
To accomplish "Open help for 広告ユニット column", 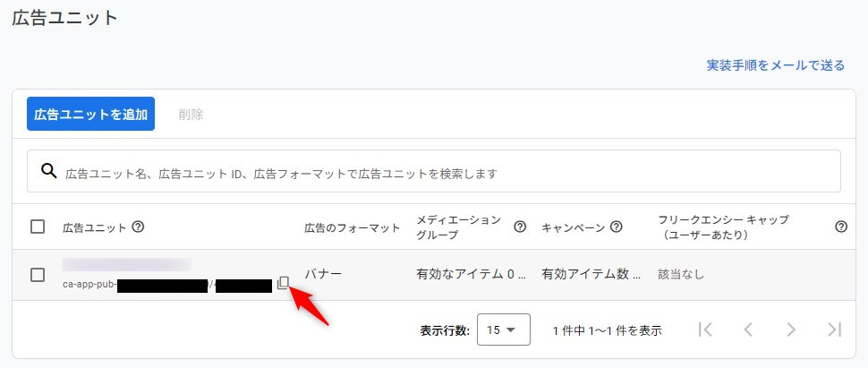I will pyautogui.click(x=138, y=227).
